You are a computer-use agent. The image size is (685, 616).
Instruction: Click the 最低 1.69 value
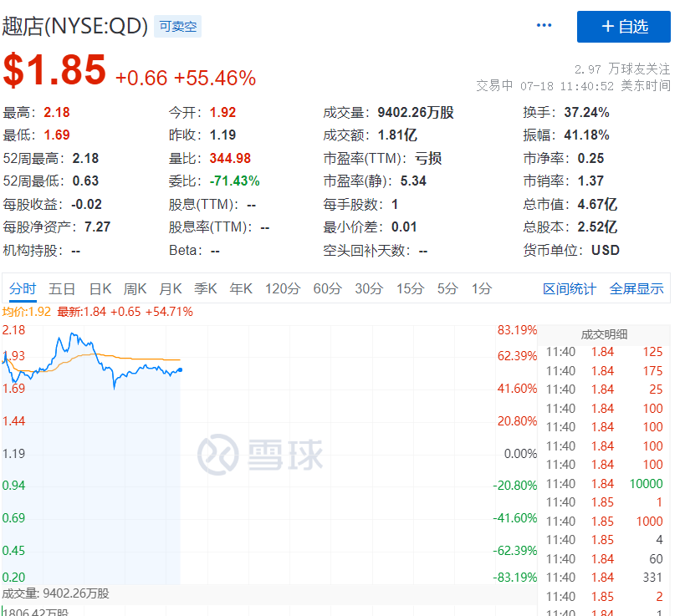pos(57,135)
